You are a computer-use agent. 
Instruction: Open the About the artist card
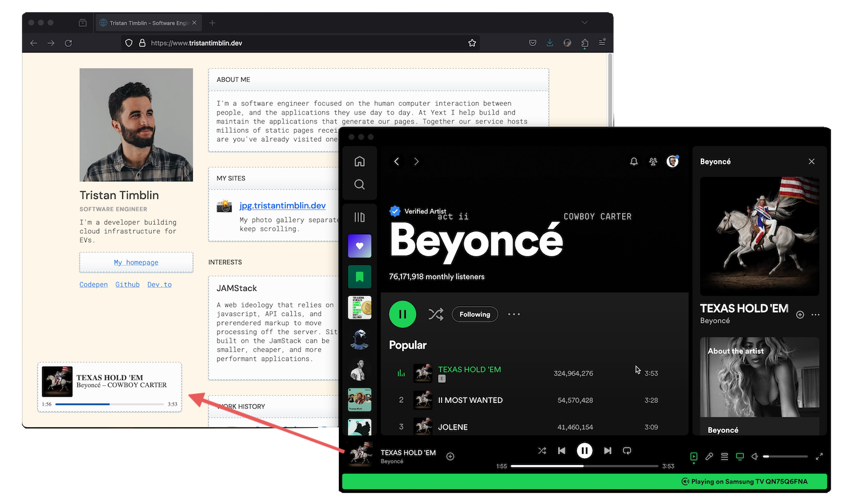(x=760, y=386)
